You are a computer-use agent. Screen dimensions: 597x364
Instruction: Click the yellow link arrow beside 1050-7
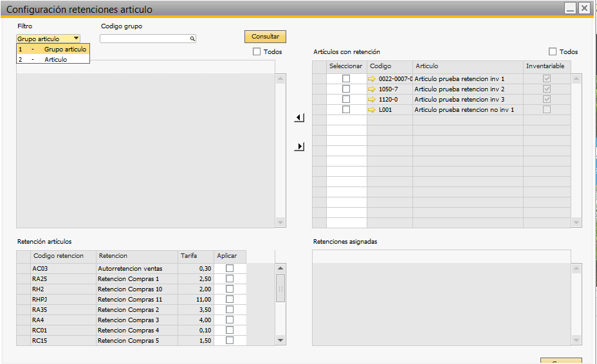(x=372, y=89)
